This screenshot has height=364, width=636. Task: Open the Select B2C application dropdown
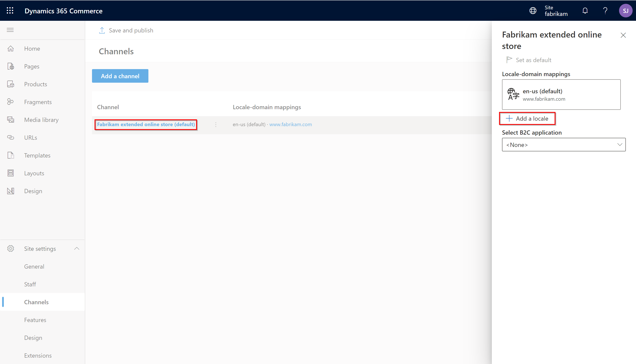pos(563,145)
